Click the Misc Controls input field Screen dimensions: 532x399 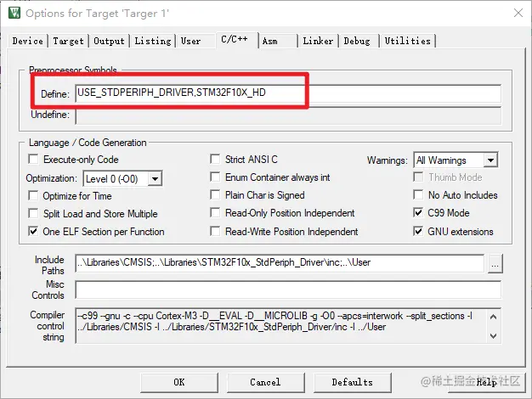tap(288, 289)
